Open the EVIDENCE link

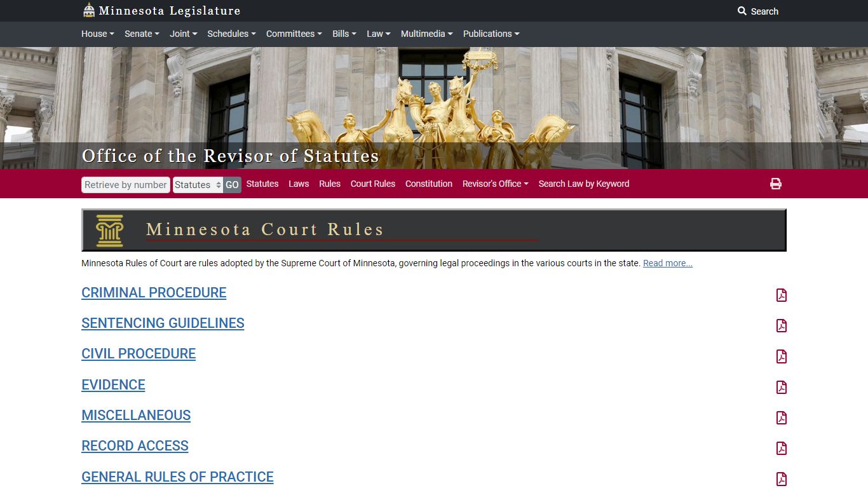click(x=113, y=385)
